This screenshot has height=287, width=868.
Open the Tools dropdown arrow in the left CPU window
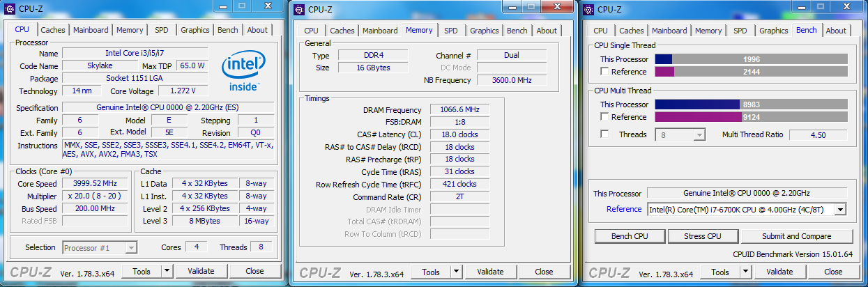[x=167, y=271]
